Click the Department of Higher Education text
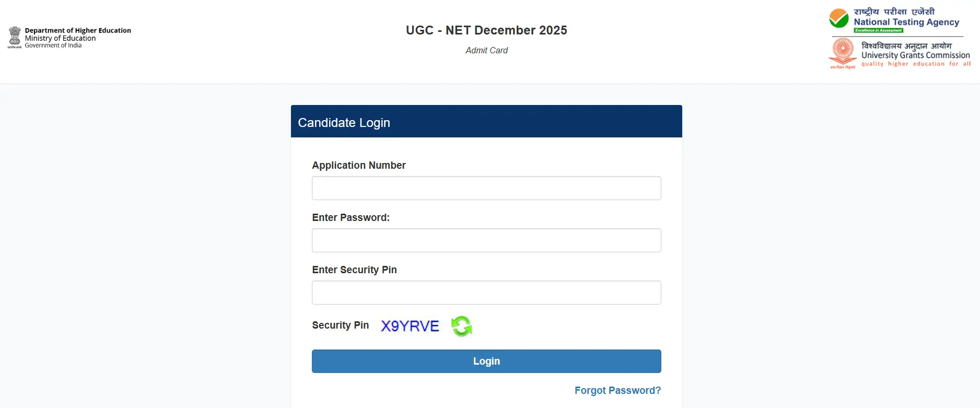Viewport: 980px width, 408px height. [77, 30]
